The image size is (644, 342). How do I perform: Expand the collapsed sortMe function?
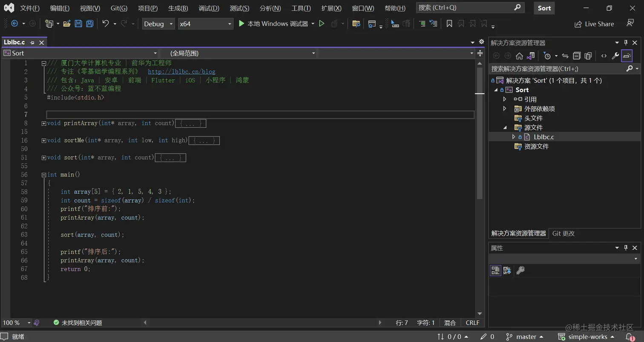point(44,140)
